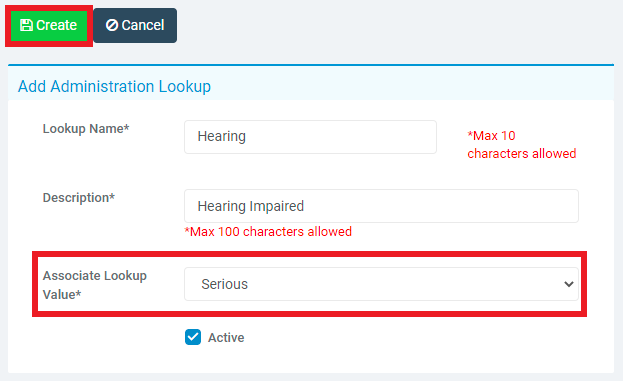
Task: Click the Max 100 characters allowed hint
Action: (268, 232)
